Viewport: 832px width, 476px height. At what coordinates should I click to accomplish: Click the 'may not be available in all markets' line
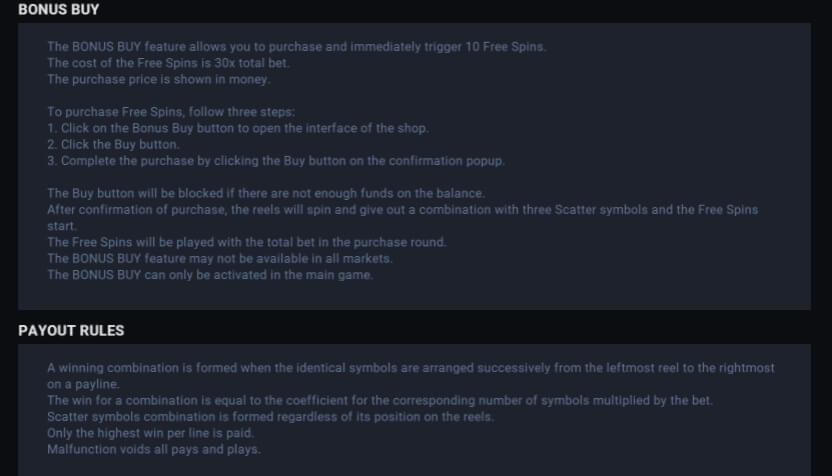[220, 259]
